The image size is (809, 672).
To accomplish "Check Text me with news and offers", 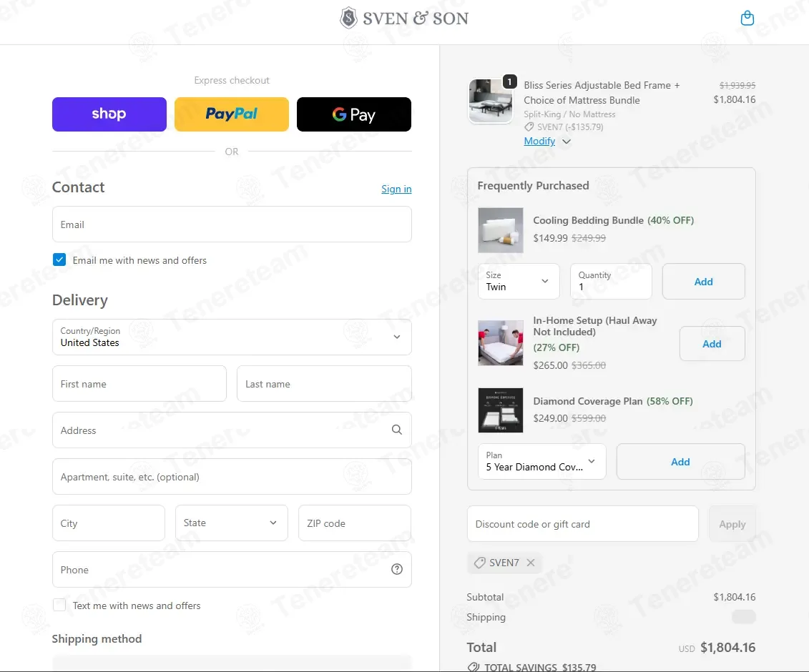I will click(x=59, y=605).
